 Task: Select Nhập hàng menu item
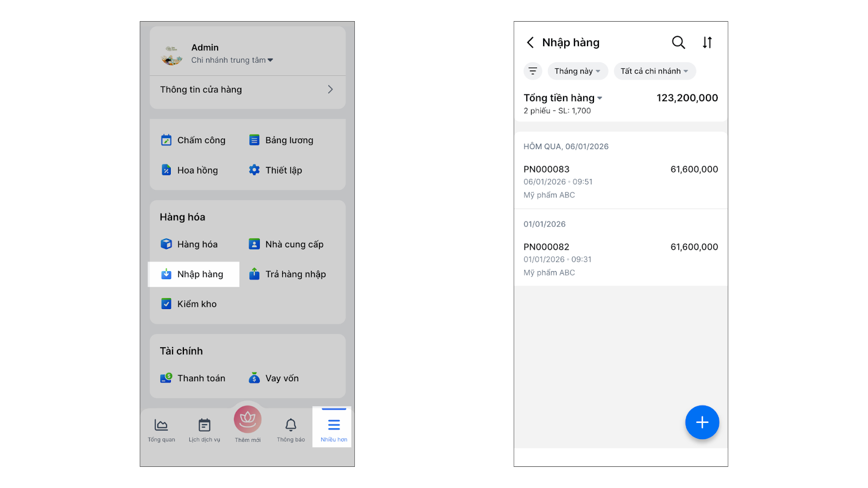click(x=194, y=274)
